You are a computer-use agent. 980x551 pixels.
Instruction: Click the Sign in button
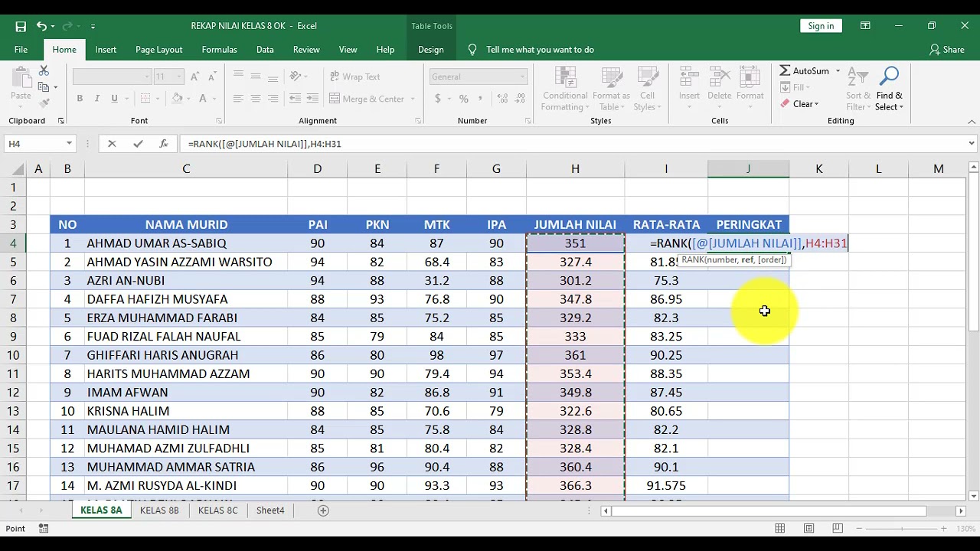pyautogui.click(x=821, y=26)
